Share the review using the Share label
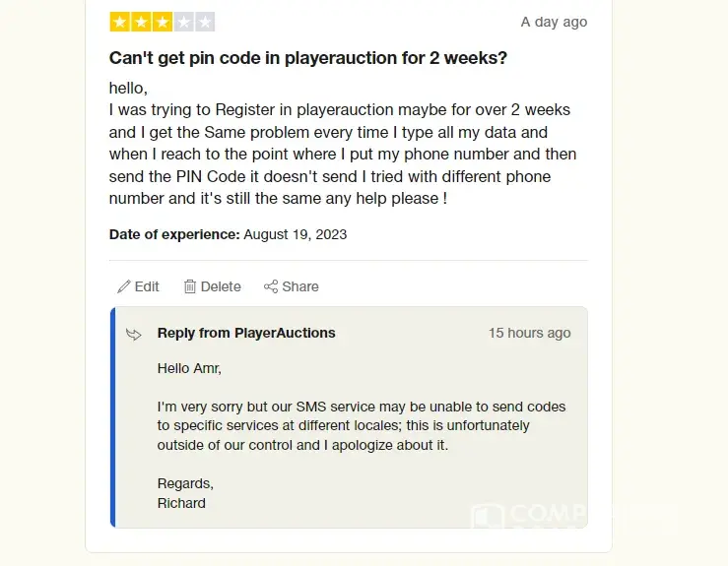728x566 pixels. click(300, 286)
